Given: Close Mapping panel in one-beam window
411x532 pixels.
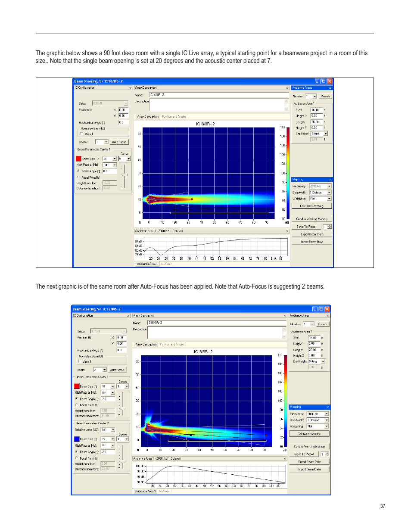Looking at the screenshot, I should [330, 180].
